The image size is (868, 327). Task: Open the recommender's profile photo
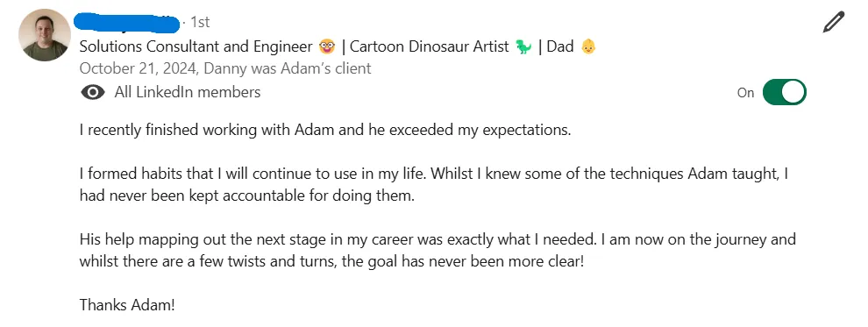45,35
